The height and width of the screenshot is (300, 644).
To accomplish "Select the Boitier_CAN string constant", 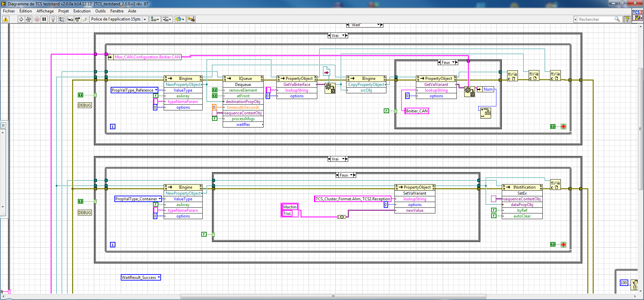I will (x=417, y=111).
